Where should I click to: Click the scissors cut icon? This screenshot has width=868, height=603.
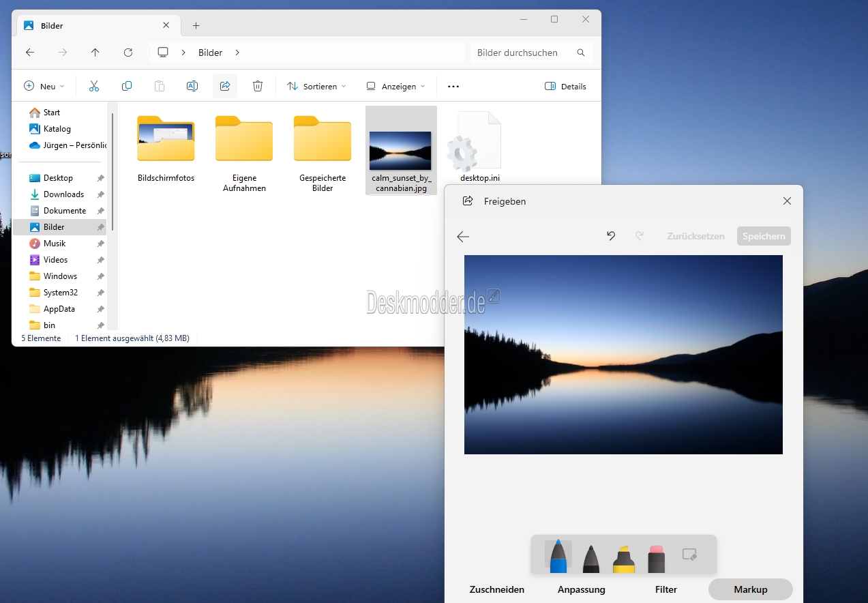(94, 86)
